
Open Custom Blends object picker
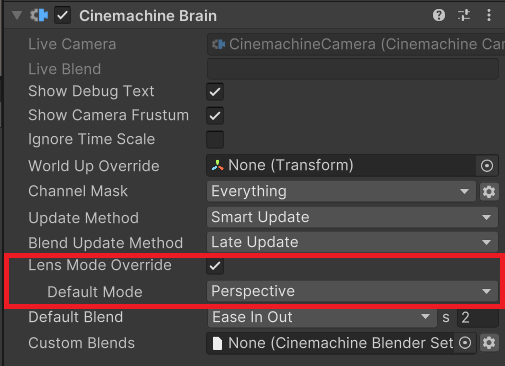(465, 343)
